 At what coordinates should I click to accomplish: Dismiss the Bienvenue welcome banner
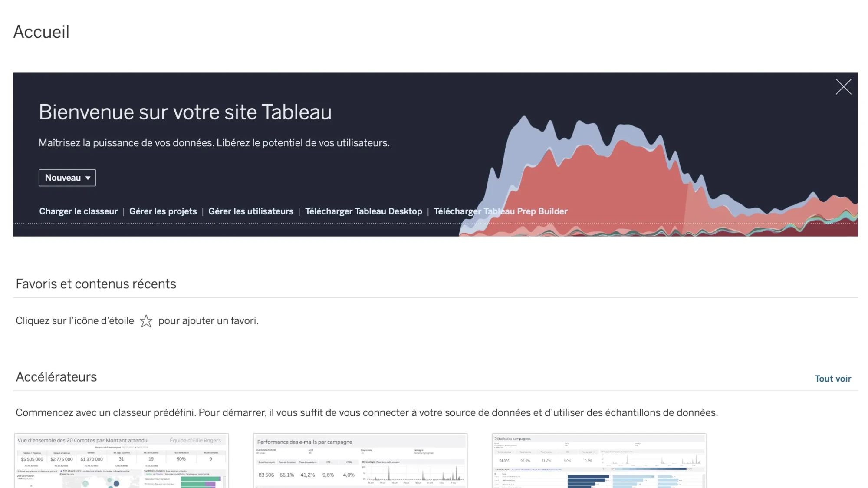point(843,86)
